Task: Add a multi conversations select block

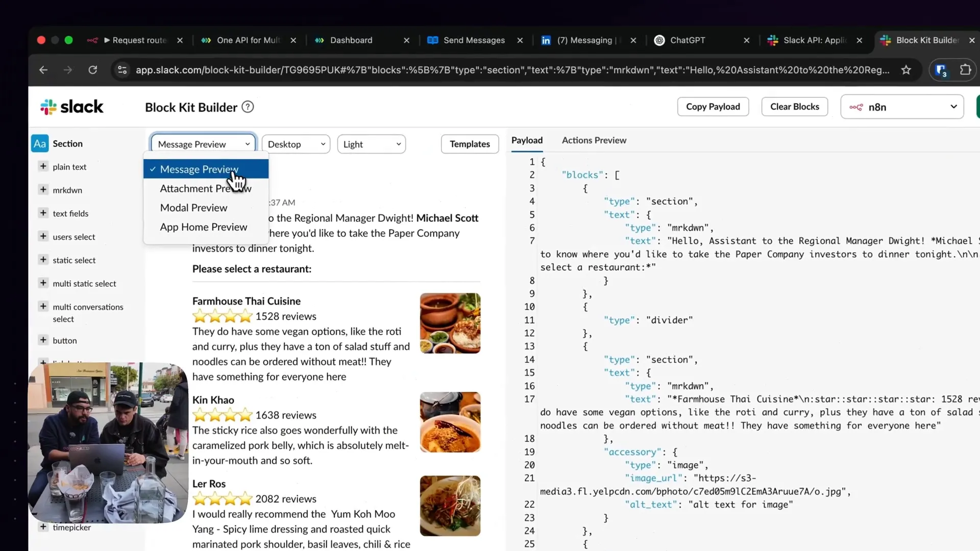Action: click(43, 306)
